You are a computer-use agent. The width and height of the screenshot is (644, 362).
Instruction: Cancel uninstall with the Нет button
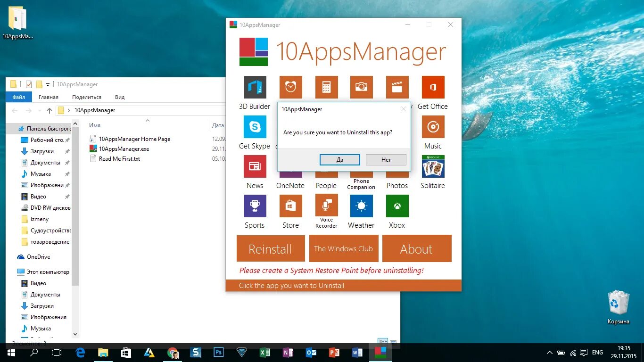pos(386,160)
